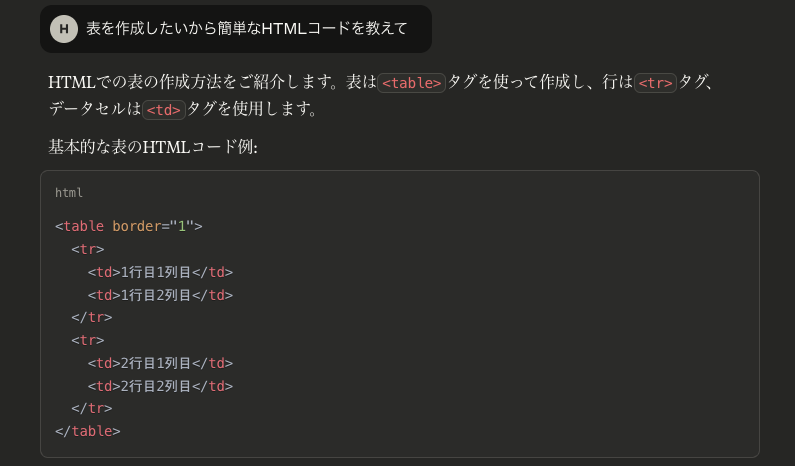
Task: Click the inline <td> code tag in the paragraph
Action: click(164, 110)
